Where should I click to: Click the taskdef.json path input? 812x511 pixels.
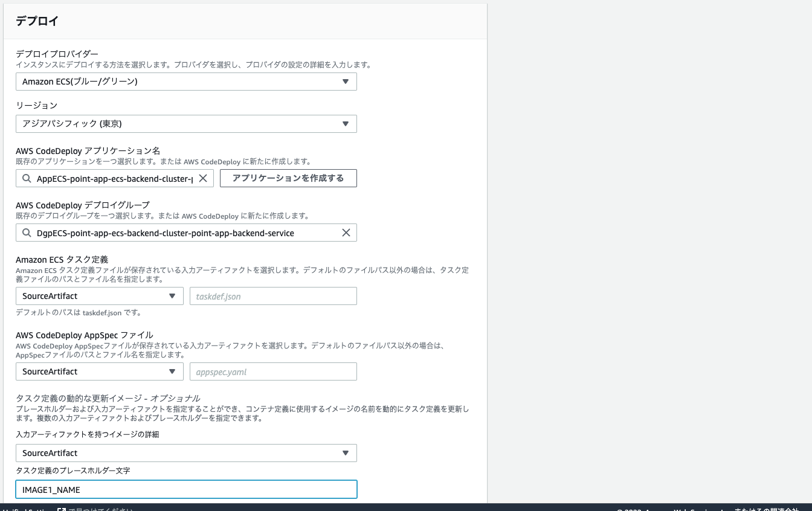273,296
